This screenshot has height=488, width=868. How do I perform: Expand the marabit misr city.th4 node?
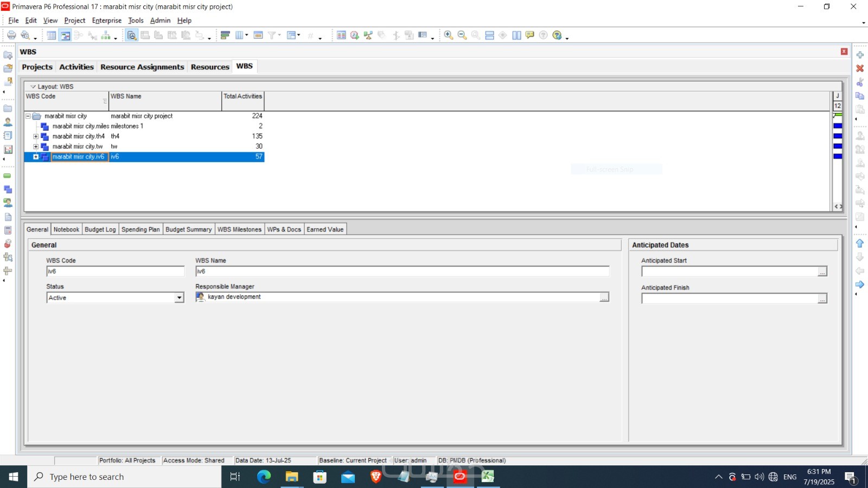point(36,137)
